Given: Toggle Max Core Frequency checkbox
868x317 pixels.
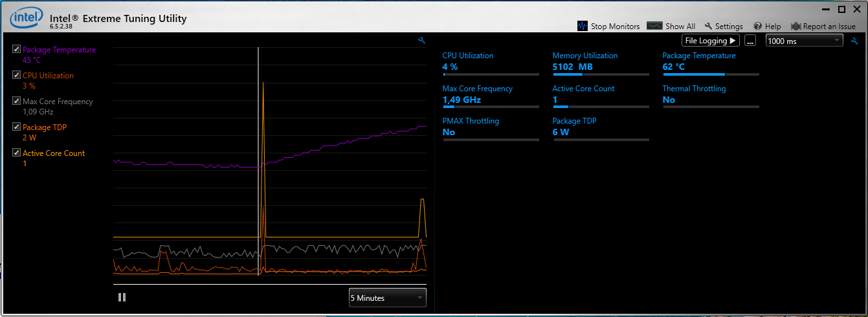Looking at the screenshot, I should (17, 101).
